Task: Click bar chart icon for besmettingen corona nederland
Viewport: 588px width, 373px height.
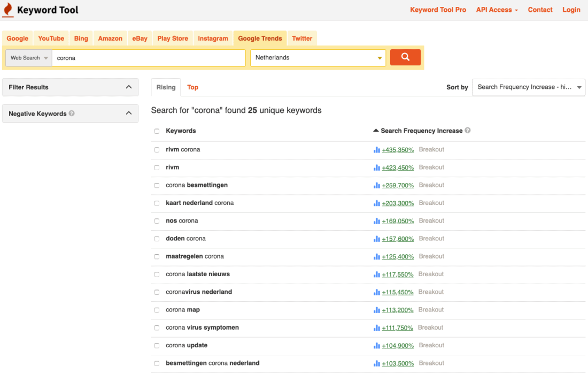Action: click(376, 363)
